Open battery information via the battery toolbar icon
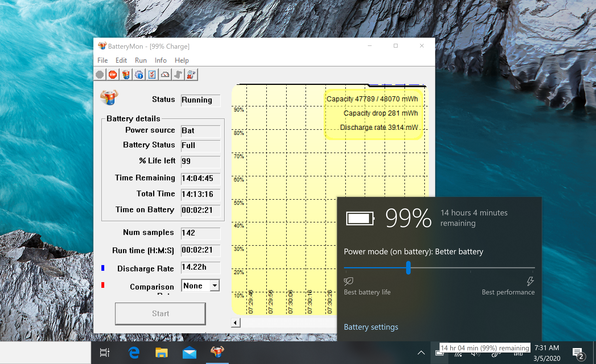 pyautogui.click(x=126, y=74)
